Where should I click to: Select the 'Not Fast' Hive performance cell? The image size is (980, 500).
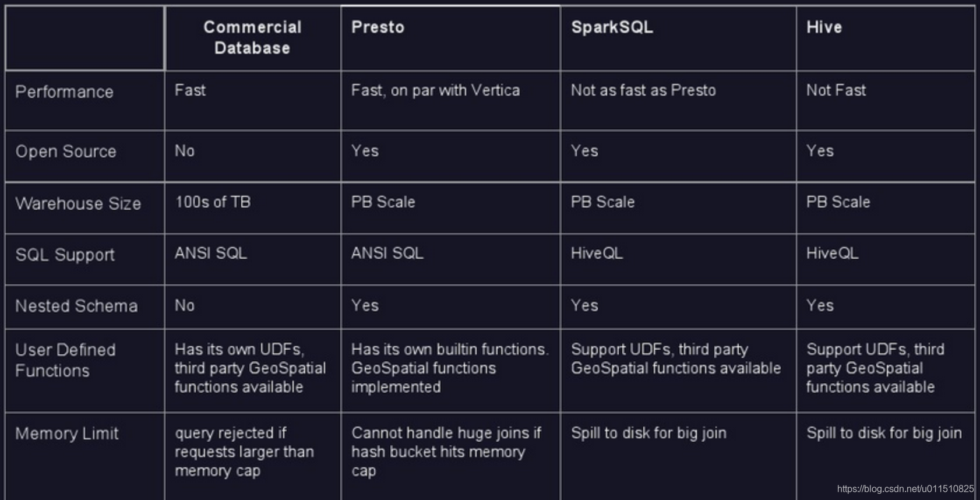(x=885, y=100)
